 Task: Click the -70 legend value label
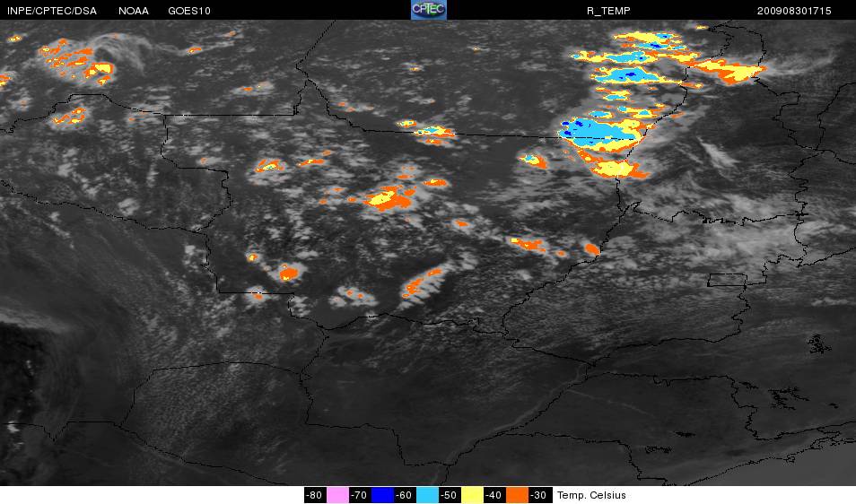[x=359, y=495]
